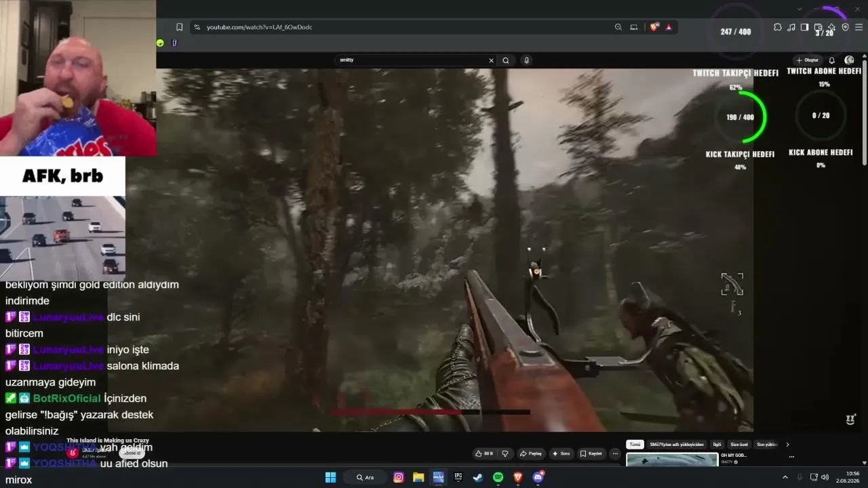This screenshot has width=868, height=488.
Task: Select the İlgili filter chip
Action: pos(717,445)
